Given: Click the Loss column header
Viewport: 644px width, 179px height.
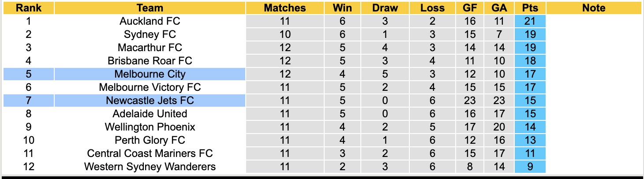Looking at the screenshot, I should point(432,8).
